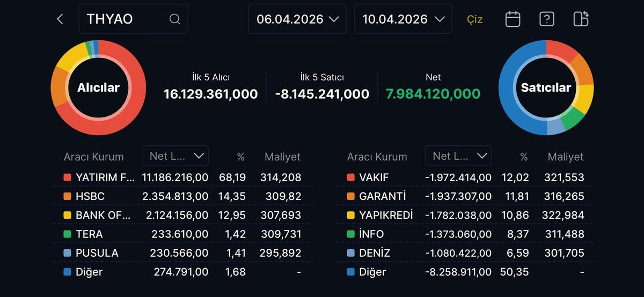Click the layout panel icon
The height and width of the screenshot is (297, 644).
point(581,19)
